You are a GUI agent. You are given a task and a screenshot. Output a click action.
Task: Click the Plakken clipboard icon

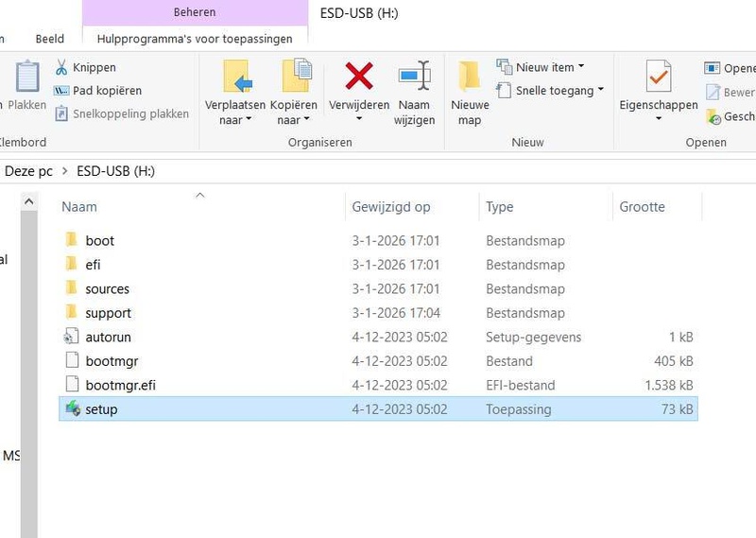pyautogui.click(x=27, y=76)
